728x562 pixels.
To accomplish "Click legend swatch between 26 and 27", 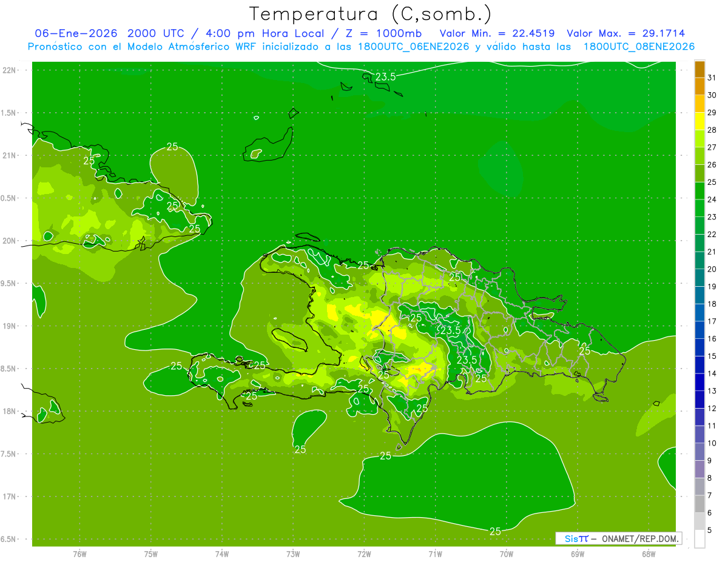I will pos(699,156).
